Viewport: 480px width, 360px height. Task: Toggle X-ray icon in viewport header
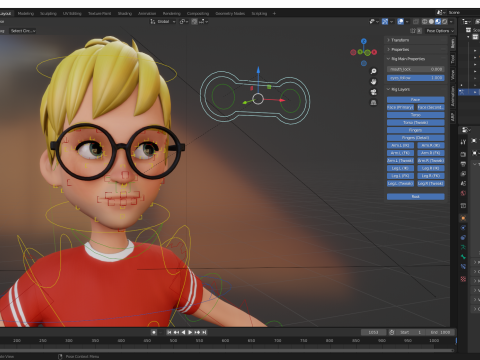pos(416,21)
